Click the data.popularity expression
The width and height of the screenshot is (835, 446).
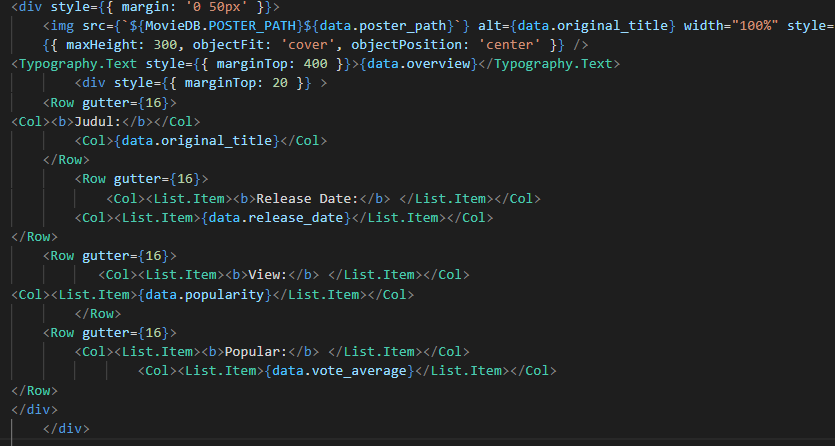tap(205, 294)
